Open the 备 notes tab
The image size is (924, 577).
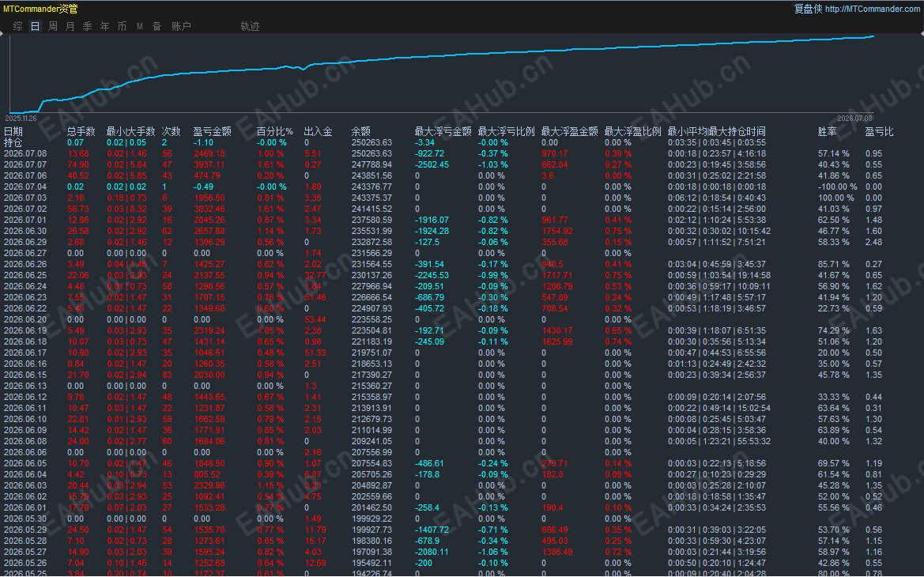(157, 26)
